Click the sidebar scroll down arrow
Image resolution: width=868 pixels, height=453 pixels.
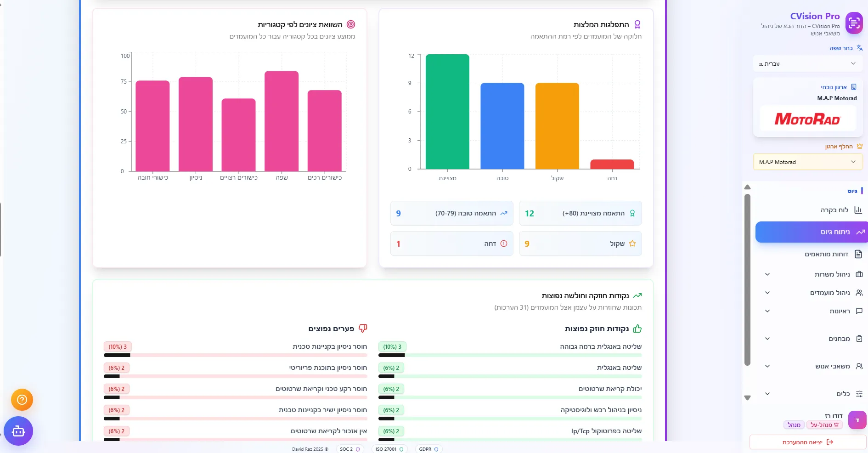[x=747, y=398]
